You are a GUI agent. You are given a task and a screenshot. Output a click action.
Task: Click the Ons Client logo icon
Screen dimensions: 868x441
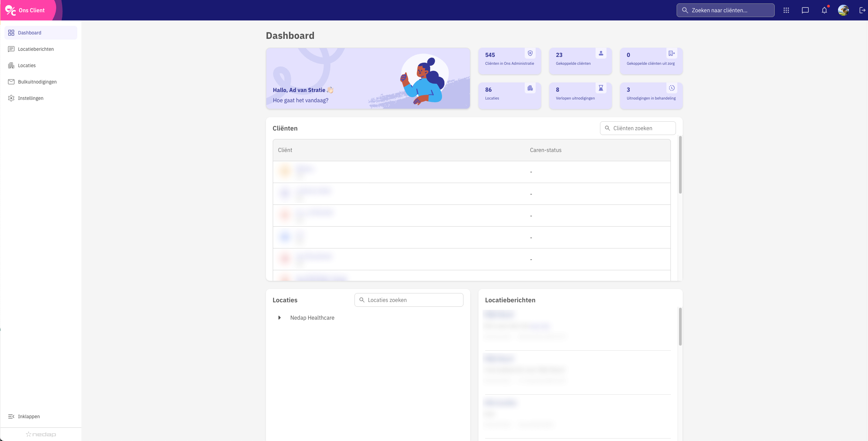point(11,11)
